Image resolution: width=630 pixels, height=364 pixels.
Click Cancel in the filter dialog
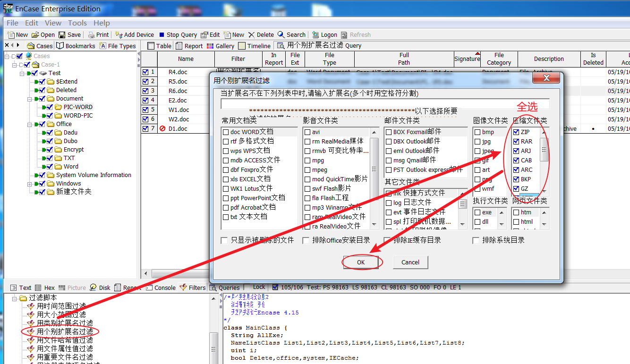pos(410,262)
